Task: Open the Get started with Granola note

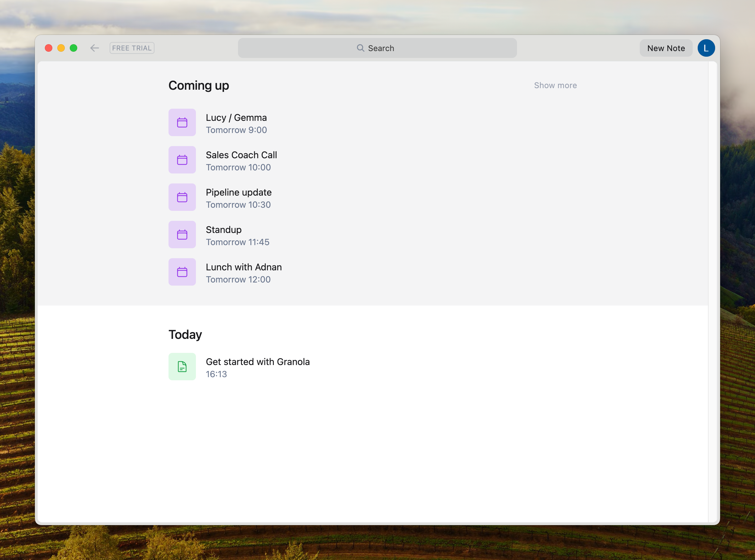Action: click(x=258, y=362)
